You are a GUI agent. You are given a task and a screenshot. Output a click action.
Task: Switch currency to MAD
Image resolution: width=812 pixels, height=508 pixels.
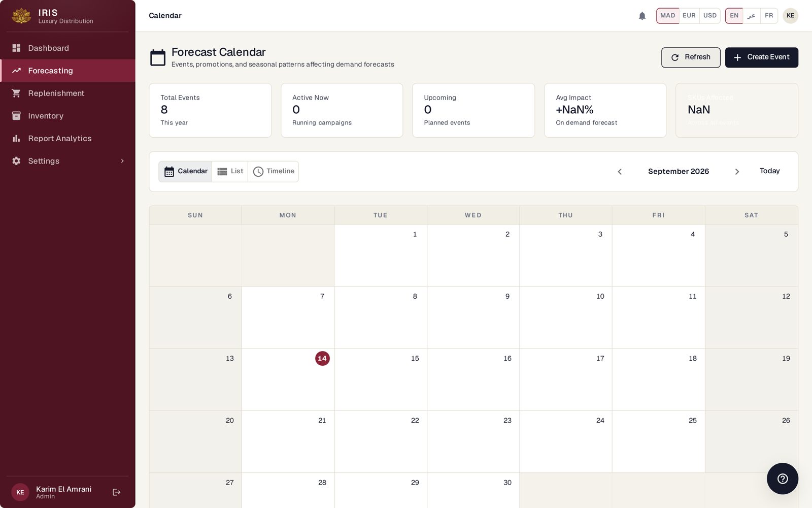[x=667, y=16]
